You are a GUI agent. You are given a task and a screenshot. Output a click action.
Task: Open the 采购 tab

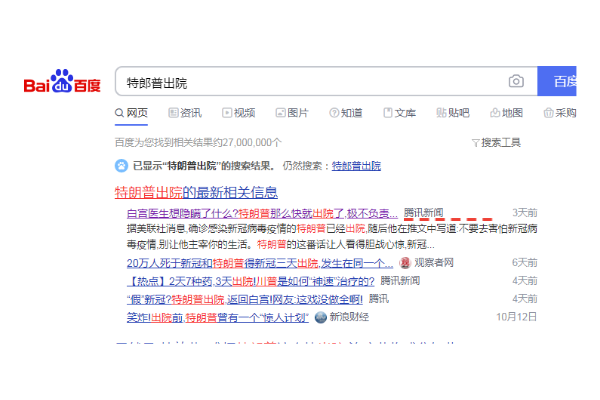[x=560, y=113]
